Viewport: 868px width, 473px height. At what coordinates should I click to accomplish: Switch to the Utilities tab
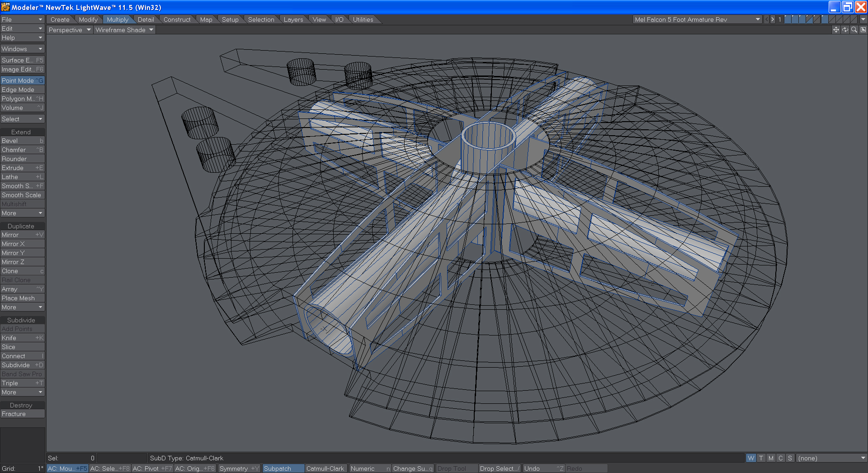363,19
